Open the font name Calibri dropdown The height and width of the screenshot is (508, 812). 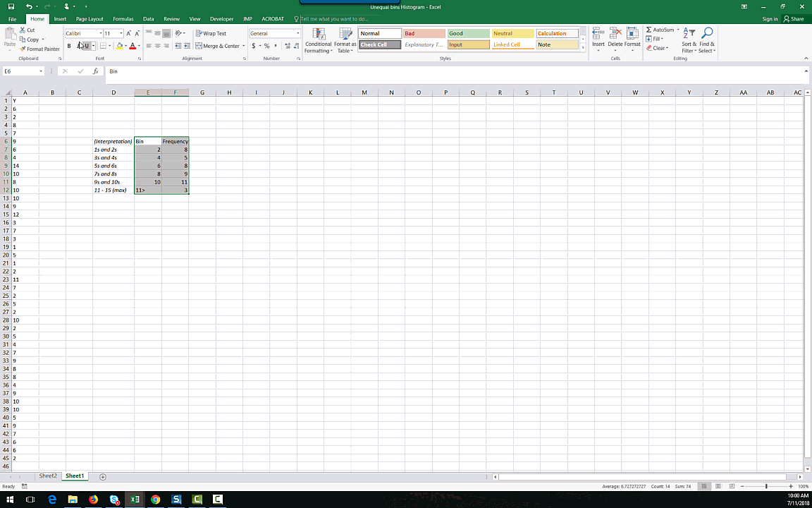[100, 33]
